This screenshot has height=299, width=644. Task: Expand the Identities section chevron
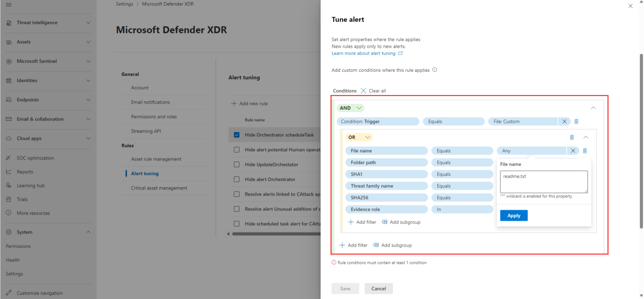pyautogui.click(x=88, y=81)
